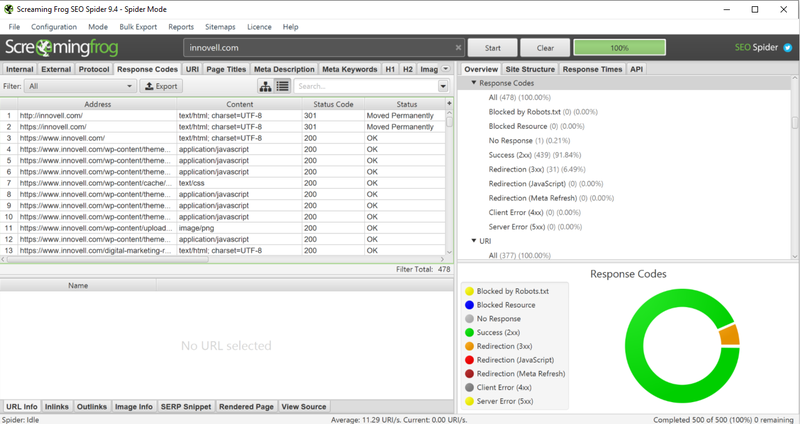Switch to tree view icon
Screen dimensions: 800x424
(265, 86)
